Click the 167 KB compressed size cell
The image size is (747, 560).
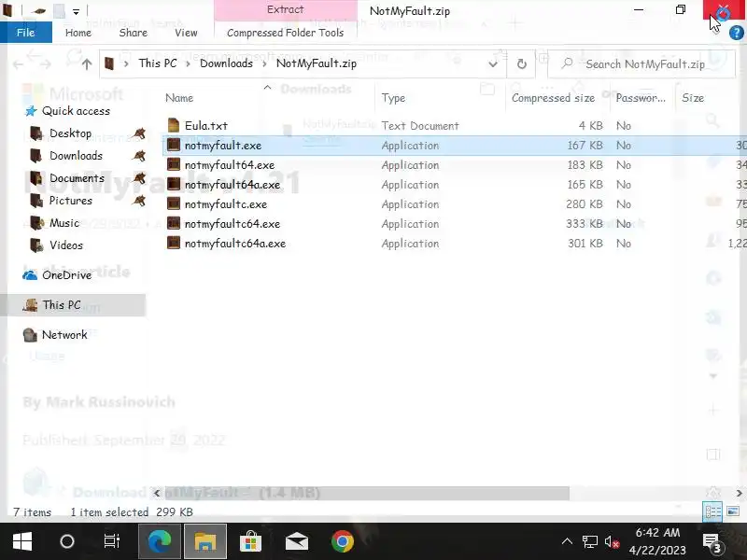tap(585, 146)
